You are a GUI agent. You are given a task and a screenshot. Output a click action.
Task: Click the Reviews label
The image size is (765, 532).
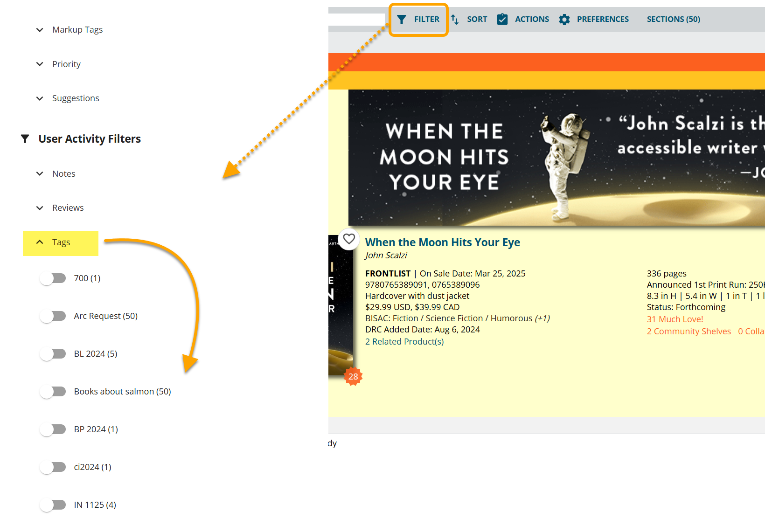pos(68,208)
